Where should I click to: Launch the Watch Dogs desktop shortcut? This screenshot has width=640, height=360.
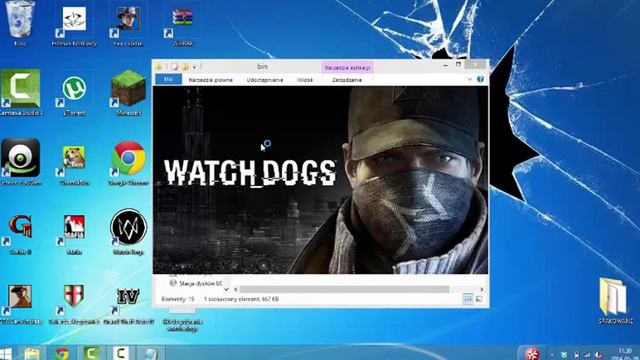tap(128, 232)
